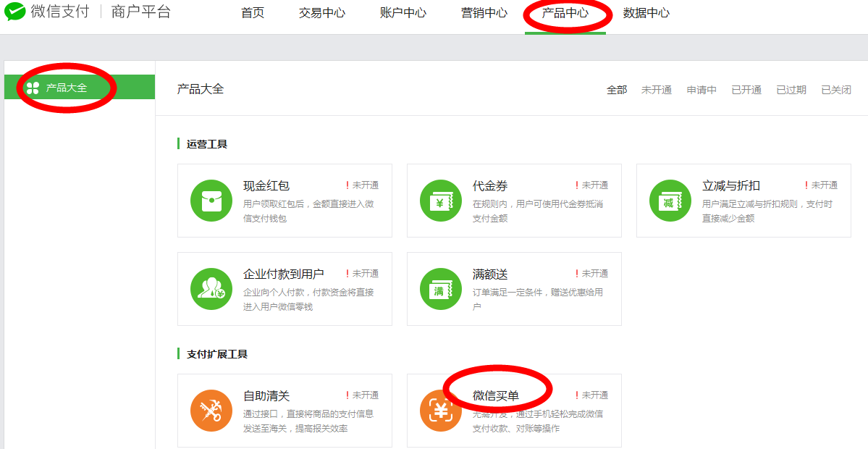Open the 代金券 product title
Viewport: 868px width, 449px height.
[x=490, y=185]
